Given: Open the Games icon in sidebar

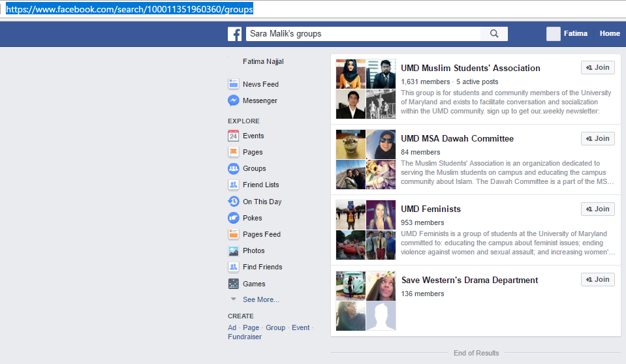Looking at the screenshot, I should click(233, 284).
